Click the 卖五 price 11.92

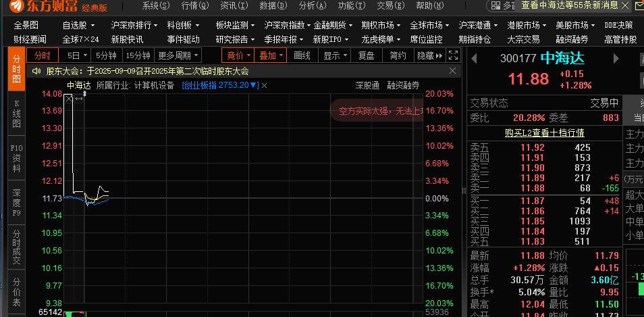point(533,147)
